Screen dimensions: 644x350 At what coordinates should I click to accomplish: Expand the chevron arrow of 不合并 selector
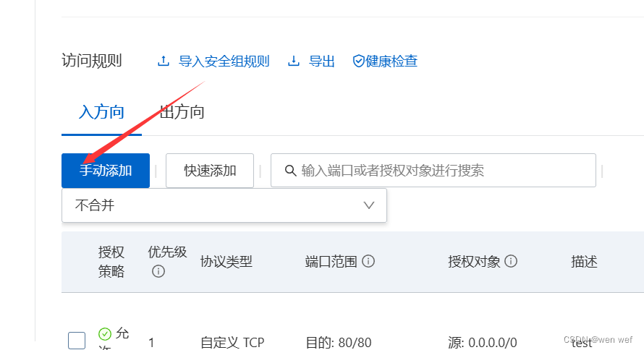pyautogui.click(x=369, y=205)
